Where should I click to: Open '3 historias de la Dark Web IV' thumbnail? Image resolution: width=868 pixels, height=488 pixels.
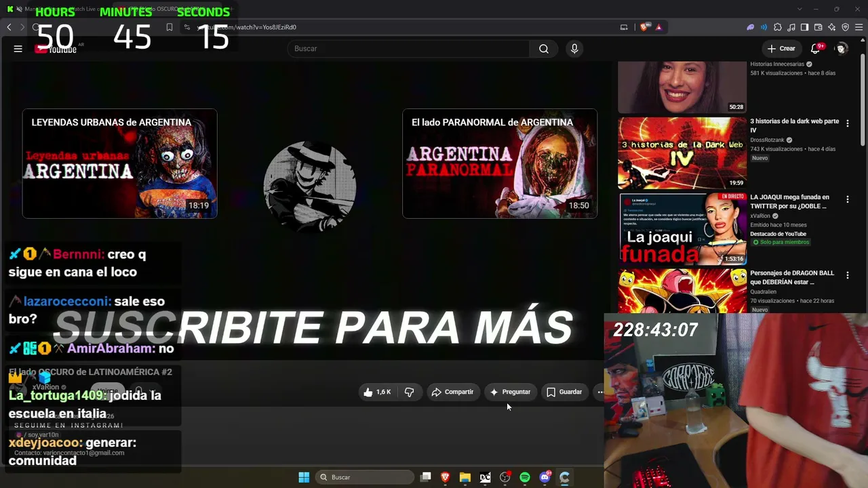pos(682,153)
